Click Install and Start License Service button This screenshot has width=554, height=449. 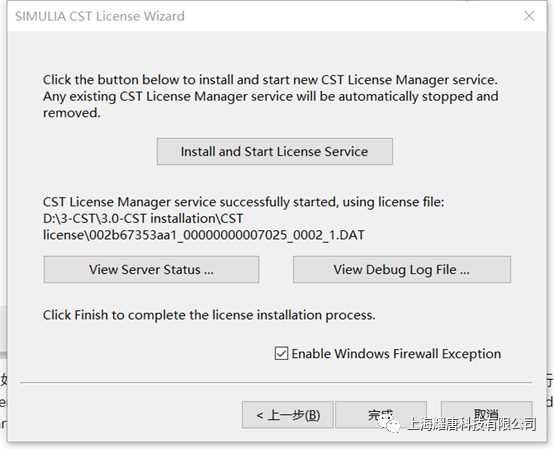point(275,151)
